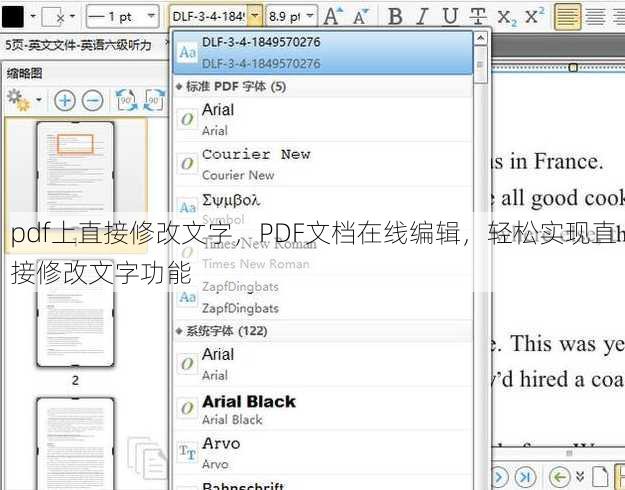Viewport: 625px width, 490px height.
Task: Rotate pages counterclockwise 90 degrees
Action: 126,100
